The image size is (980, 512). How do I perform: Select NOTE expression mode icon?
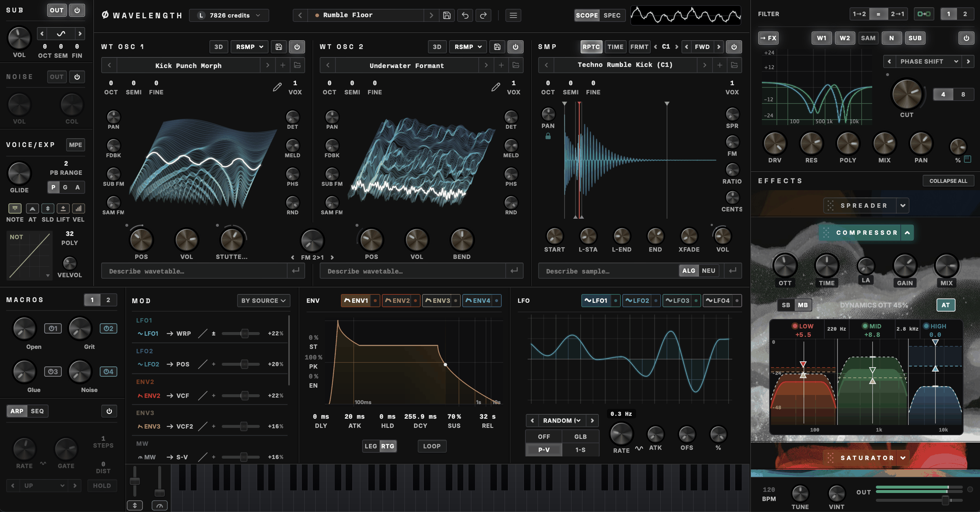(15, 208)
